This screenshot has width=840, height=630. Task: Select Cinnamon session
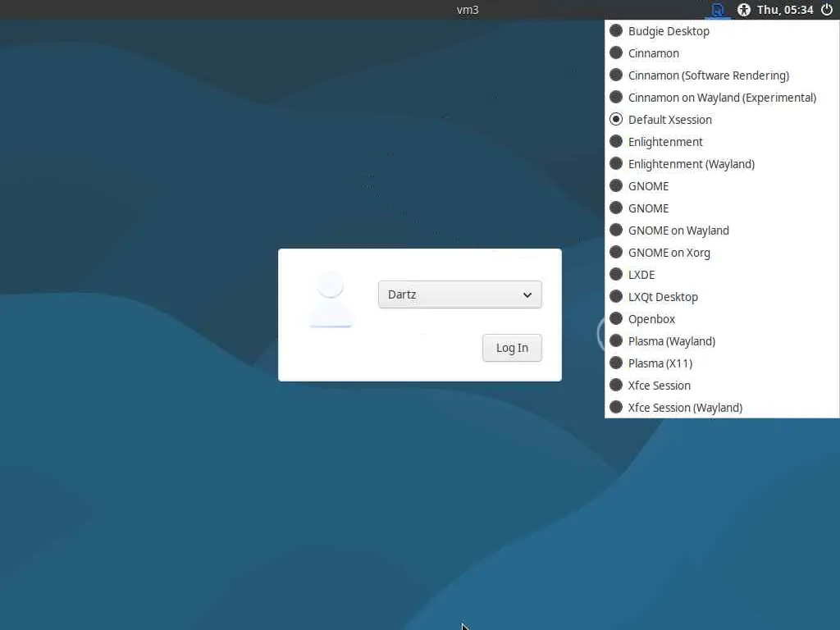722,53
